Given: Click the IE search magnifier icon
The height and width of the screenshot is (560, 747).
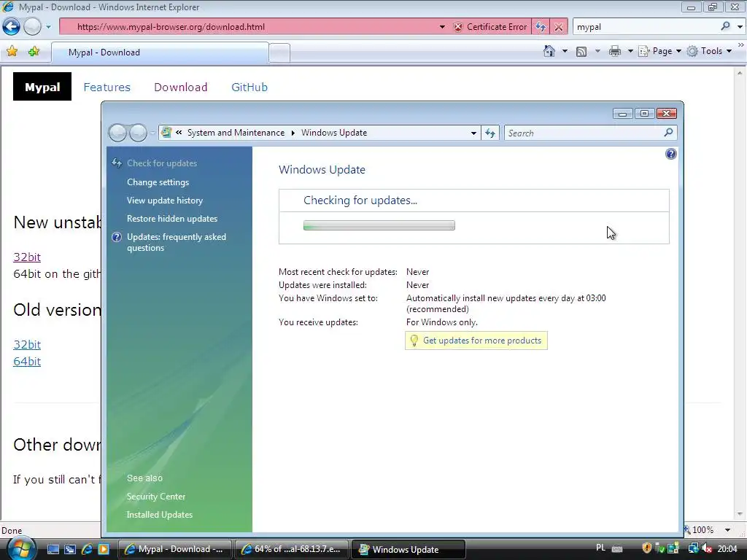Looking at the screenshot, I should [725, 27].
